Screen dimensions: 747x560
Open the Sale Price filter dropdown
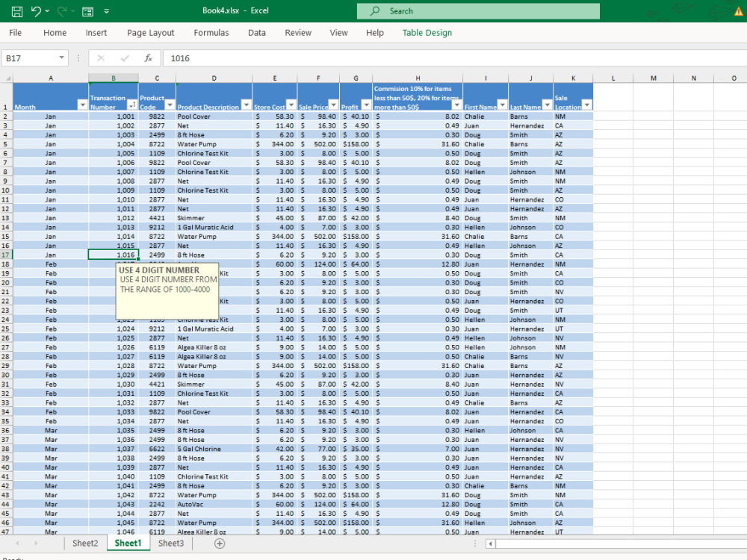click(x=333, y=105)
